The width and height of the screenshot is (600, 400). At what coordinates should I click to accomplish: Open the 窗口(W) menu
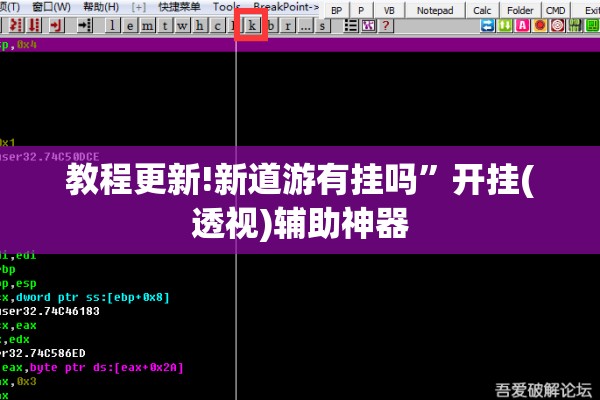(51, 7)
